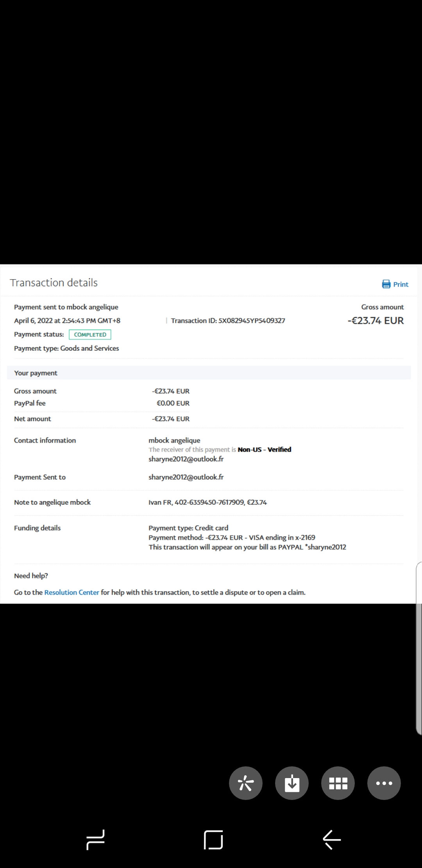Click the Net amount label
This screenshot has width=422, height=868.
point(32,419)
